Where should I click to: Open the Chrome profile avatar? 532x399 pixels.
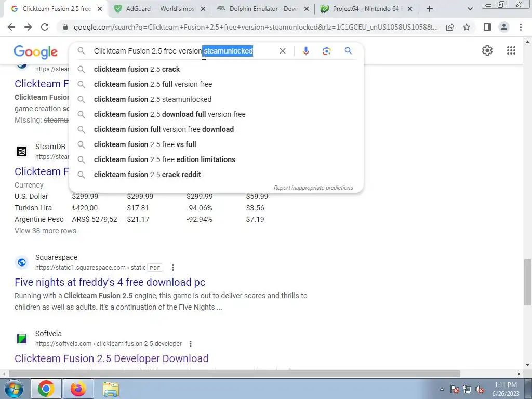pyautogui.click(x=504, y=27)
